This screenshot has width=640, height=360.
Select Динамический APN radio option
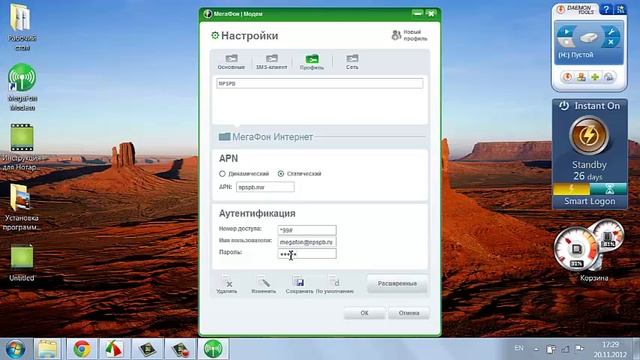click(222, 174)
